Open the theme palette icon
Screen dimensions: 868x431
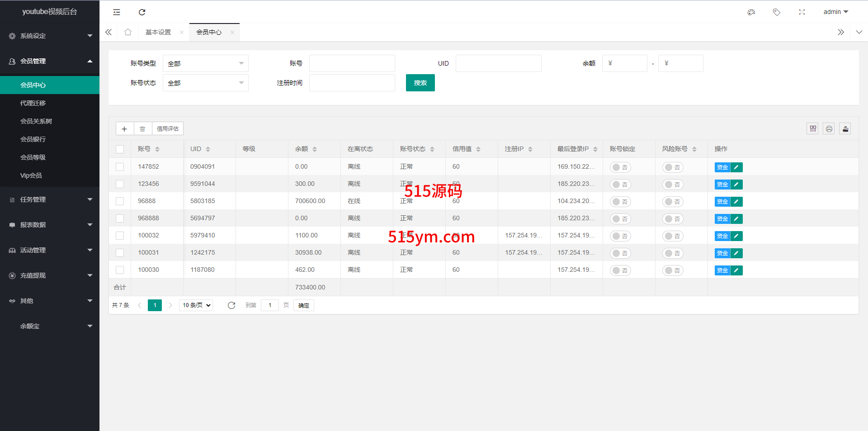click(x=751, y=12)
